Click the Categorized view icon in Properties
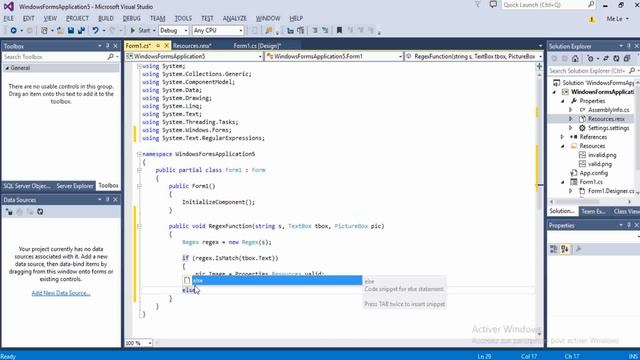This screenshot has height=360, width=640. pyautogui.click(x=554, y=249)
